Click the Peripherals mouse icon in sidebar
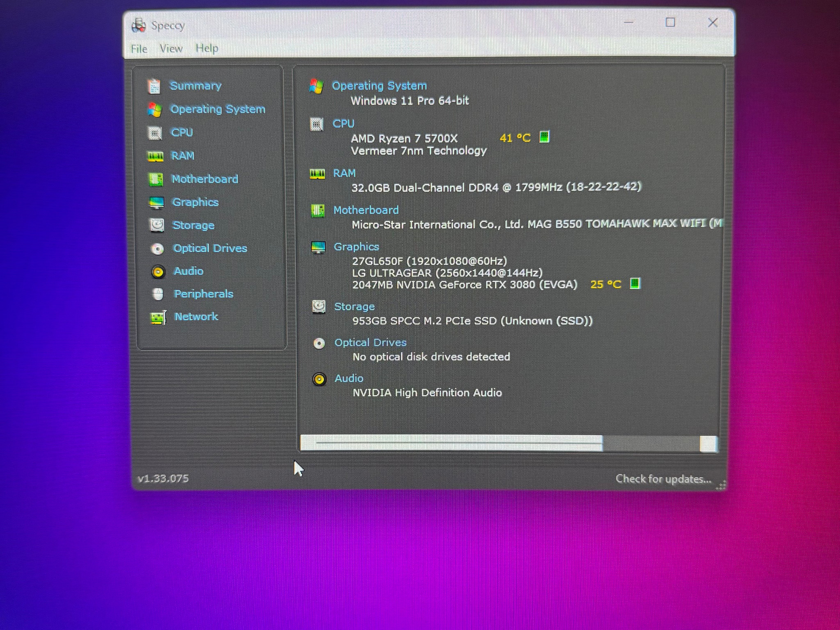Image resolution: width=840 pixels, height=630 pixels. click(x=158, y=294)
